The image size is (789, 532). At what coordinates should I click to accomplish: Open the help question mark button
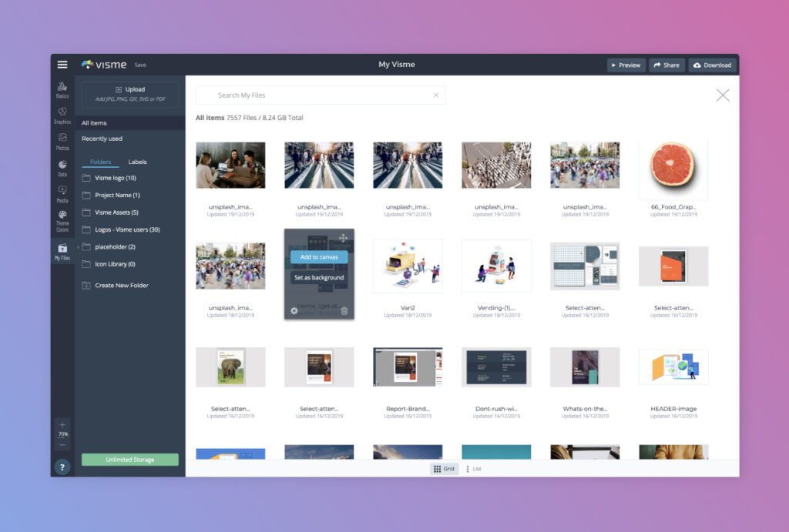(x=62, y=467)
